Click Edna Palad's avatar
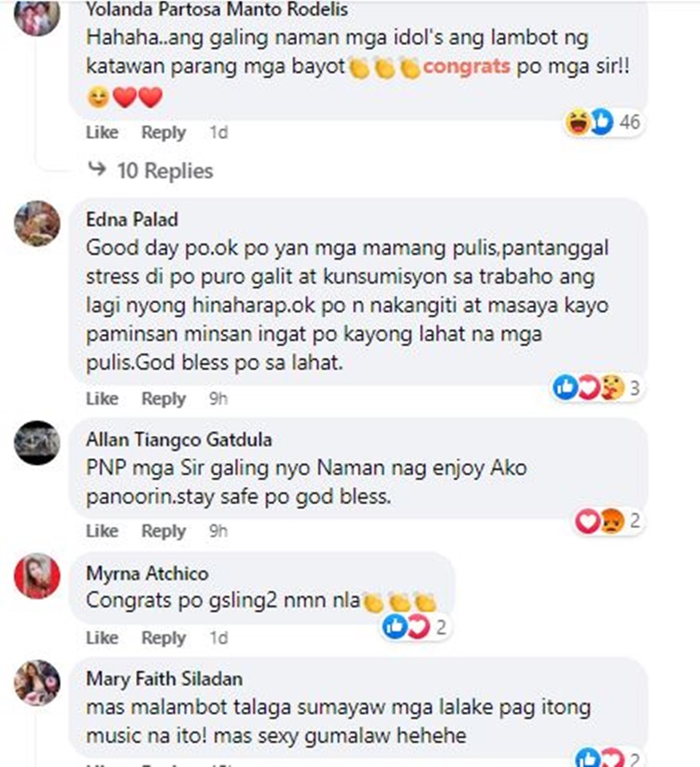The image size is (700, 767). [36, 224]
